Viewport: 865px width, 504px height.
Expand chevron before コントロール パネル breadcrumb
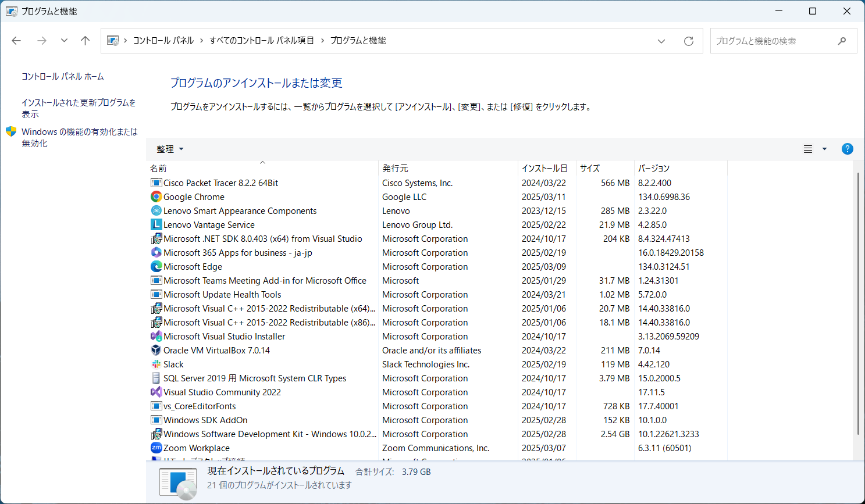[125, 41]
